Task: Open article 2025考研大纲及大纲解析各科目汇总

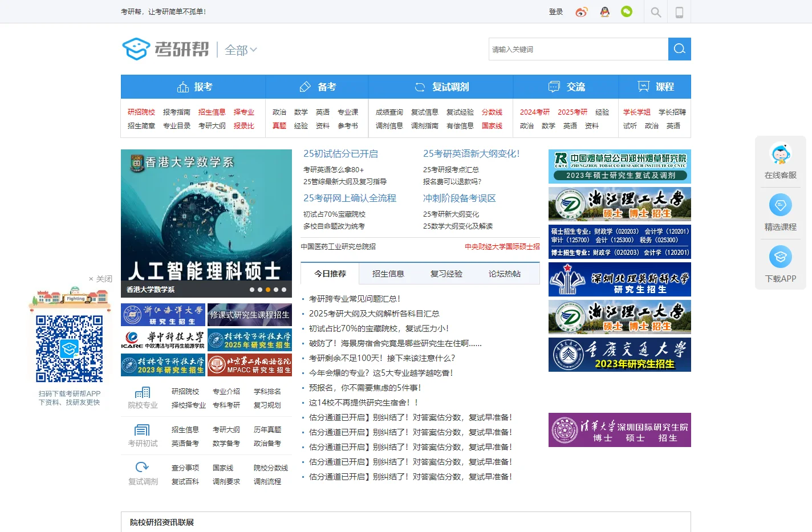Action: coord(374,314)
